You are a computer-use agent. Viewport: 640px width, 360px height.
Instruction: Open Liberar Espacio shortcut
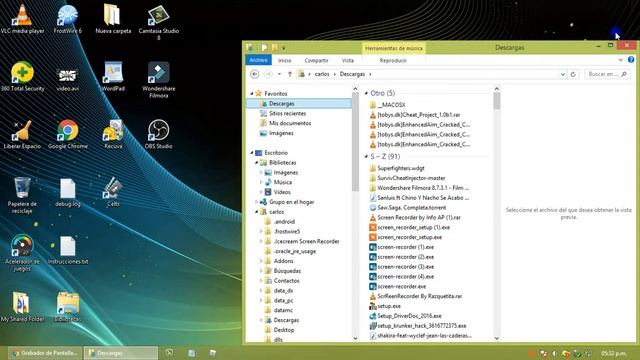pos(22,134)
